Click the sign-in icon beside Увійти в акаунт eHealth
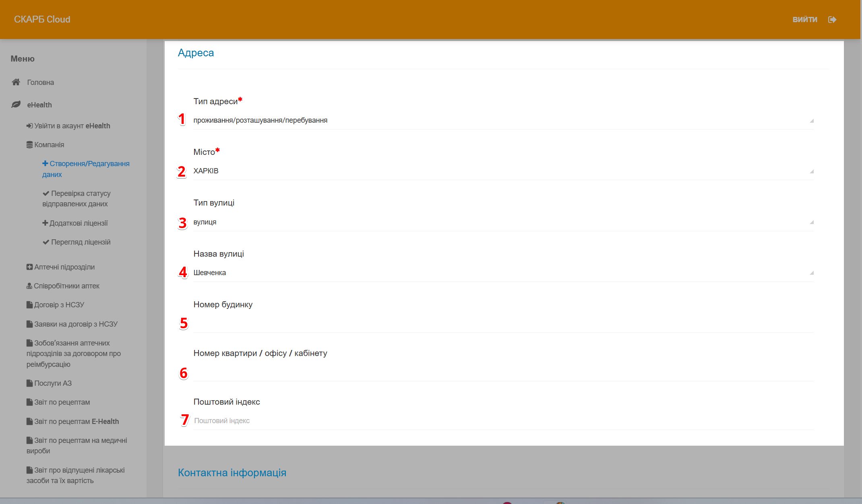 point(29,126)
